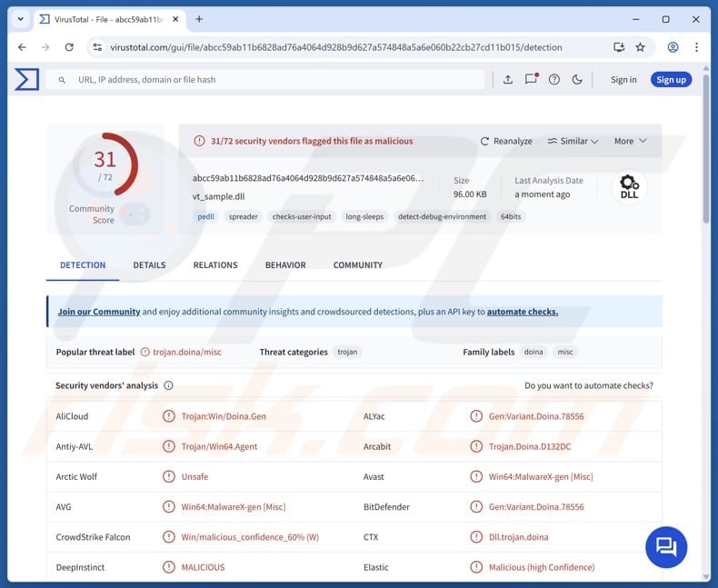Viewport: 718px width, 588px height.
Task: Click the browser forward arrow
Action: (45, 47)
